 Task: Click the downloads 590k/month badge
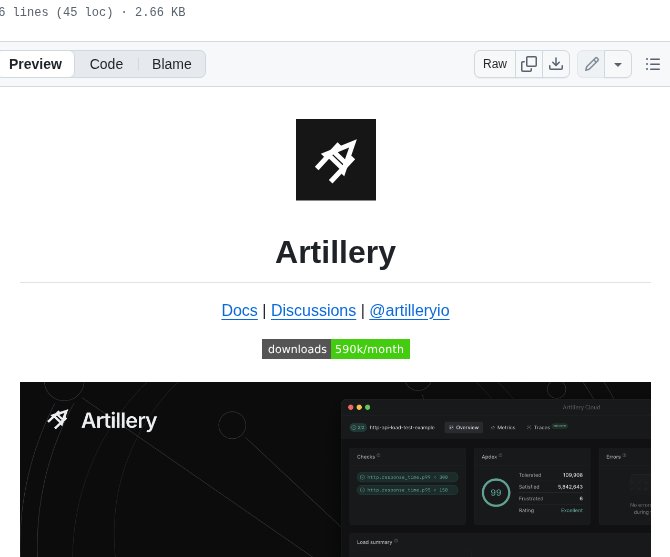pos(335,349)
